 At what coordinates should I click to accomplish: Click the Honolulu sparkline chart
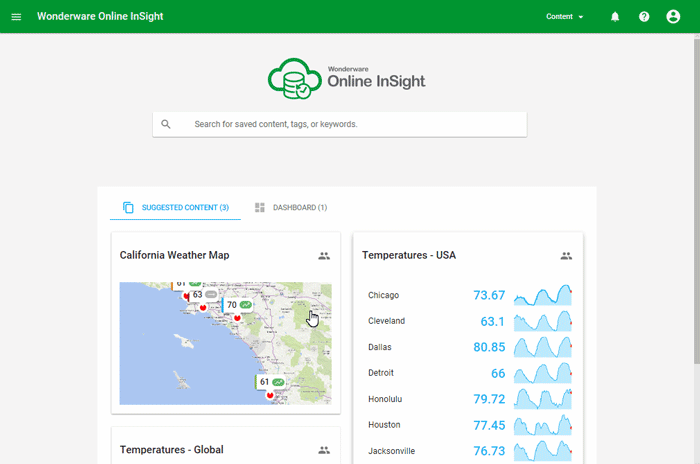point(542,399)
